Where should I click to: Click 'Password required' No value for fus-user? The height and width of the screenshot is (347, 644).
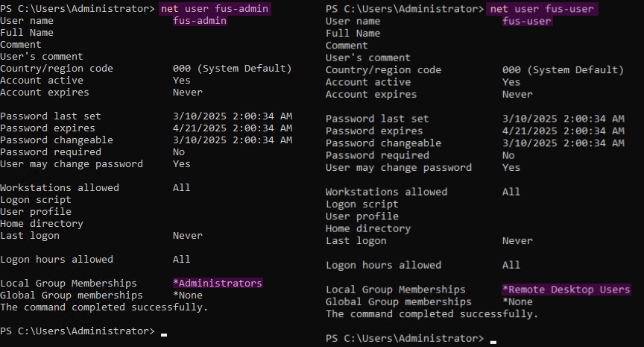click(508, 155)
